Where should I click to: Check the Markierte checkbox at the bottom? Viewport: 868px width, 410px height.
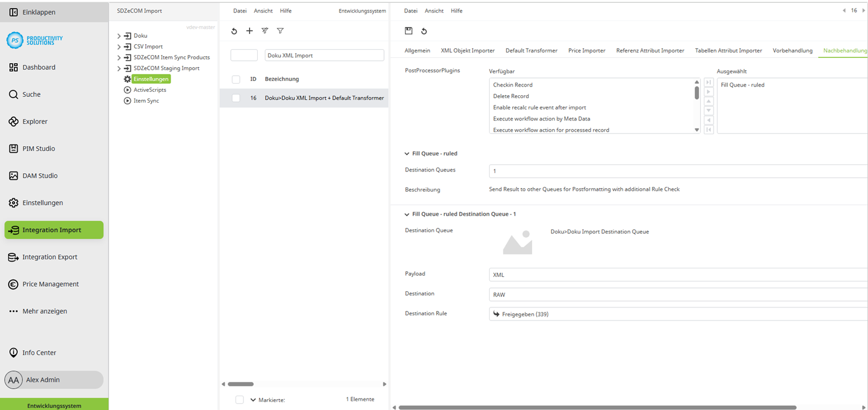239,399
